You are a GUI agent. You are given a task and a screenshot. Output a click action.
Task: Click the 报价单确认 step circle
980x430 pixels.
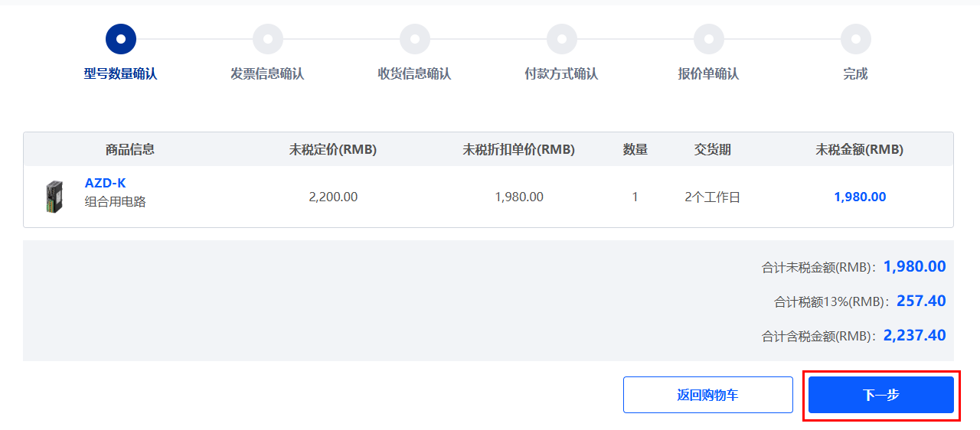tap(709, 38)
